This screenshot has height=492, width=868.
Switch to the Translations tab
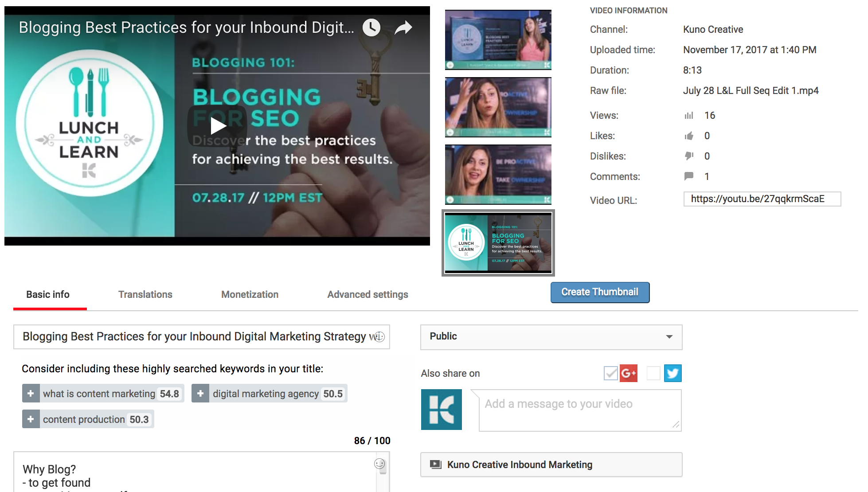point(145,295)
